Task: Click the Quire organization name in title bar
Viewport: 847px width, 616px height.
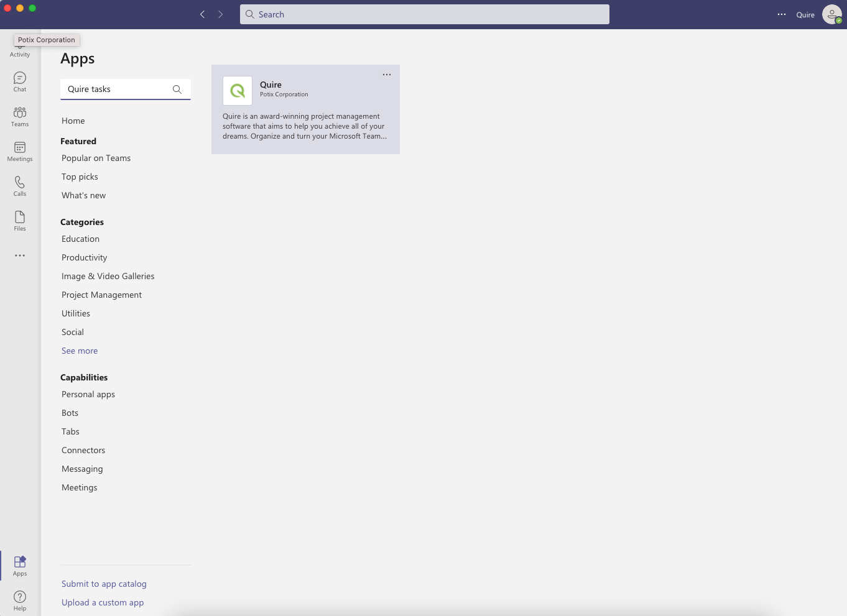Action: 805,15
